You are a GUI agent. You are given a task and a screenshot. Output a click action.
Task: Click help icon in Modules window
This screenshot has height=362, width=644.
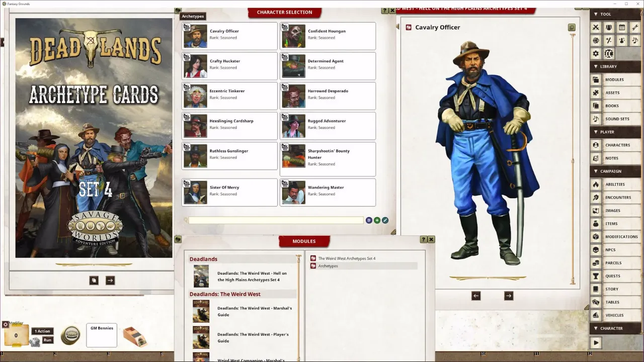tap(424, 240)
